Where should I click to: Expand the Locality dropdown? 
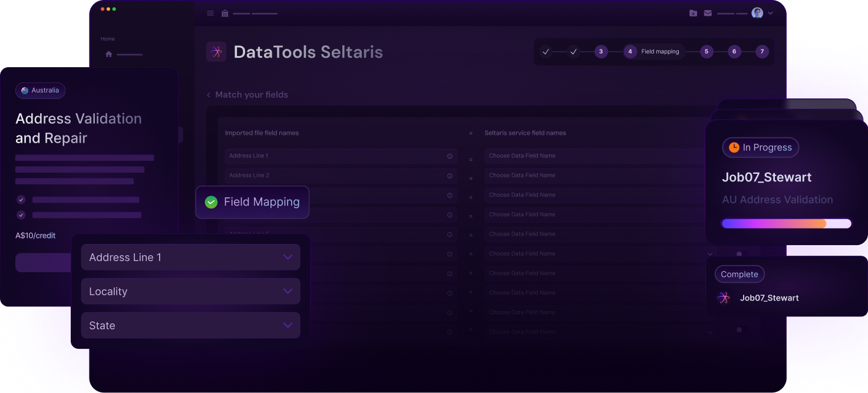288,291
